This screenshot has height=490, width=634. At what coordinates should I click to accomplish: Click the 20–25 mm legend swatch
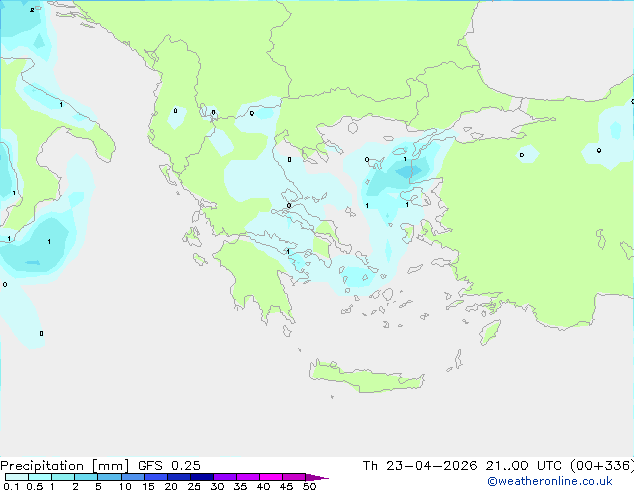(x=179, y=477)
